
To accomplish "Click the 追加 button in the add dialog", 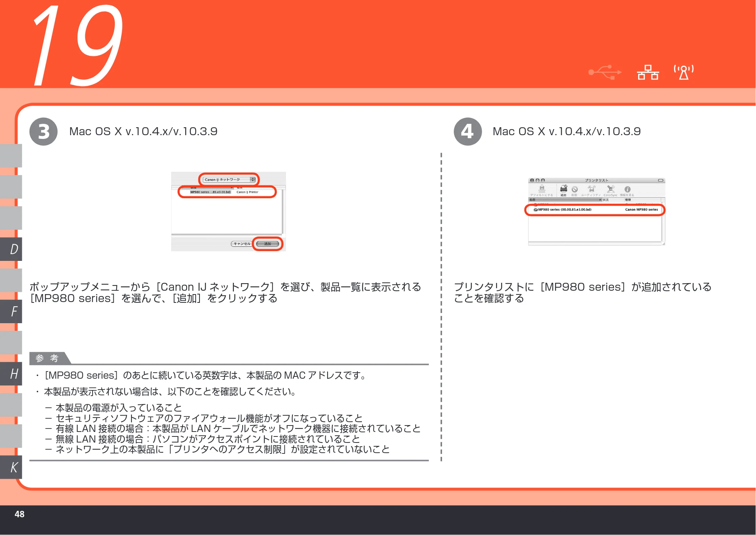I will click(267, 244).
